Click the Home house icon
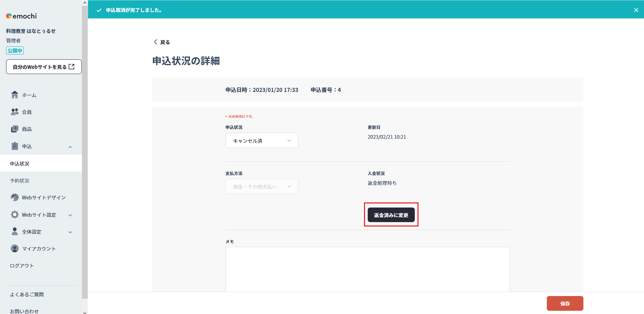The width and height of the screenshot is (644, 314). click(15, 95)
